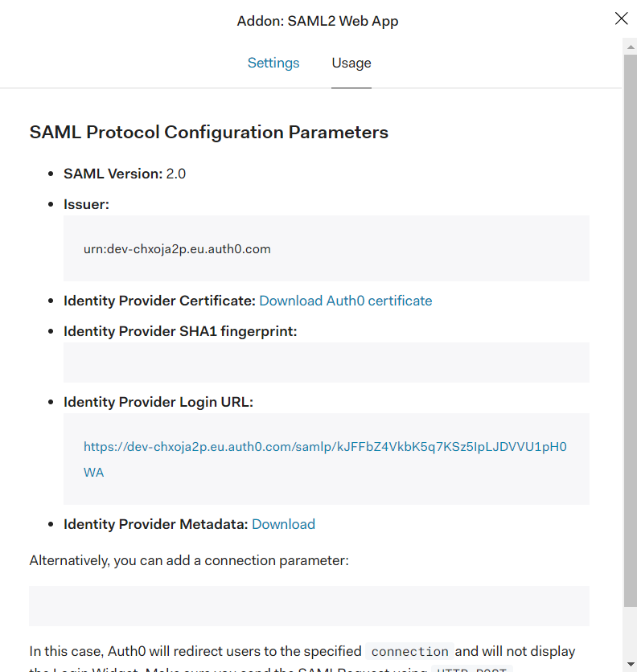This screenshot has height=672, width=637.
Task: Select the Usage tab
Action: pyautogui.click(x=351, y=63)
